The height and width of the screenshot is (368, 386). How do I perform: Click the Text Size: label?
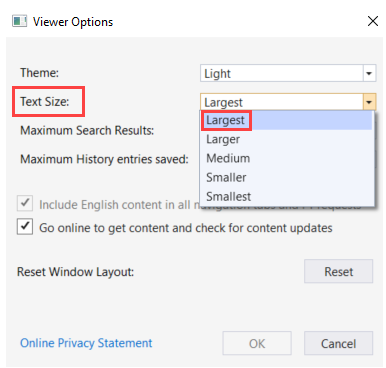pos(45,101)
